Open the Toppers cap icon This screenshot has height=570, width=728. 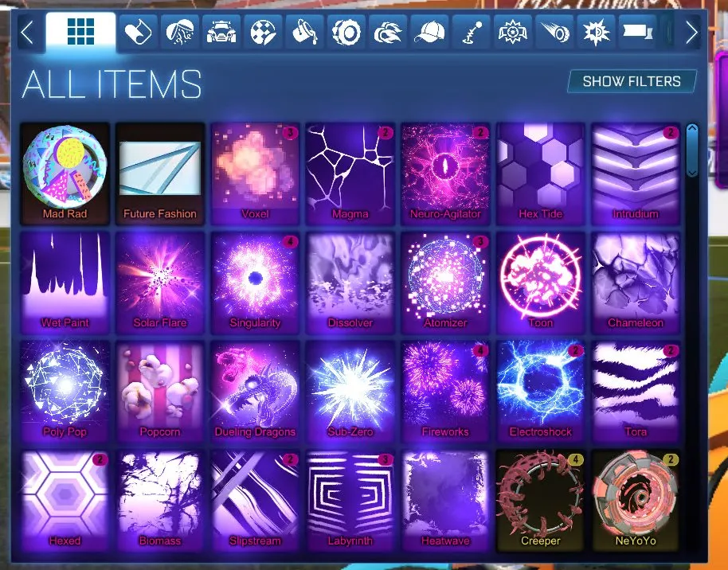coord(429,32)
